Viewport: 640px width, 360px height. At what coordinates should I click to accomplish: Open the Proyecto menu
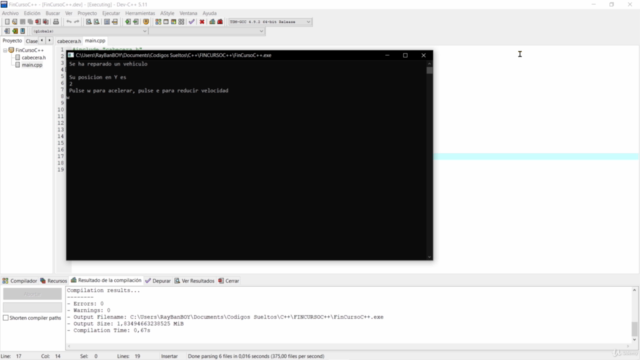point(87,13)
